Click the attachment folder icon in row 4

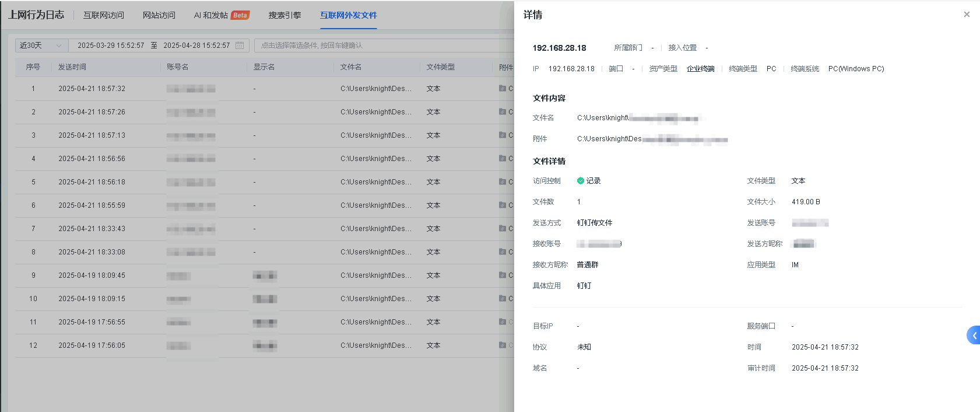[502, 159]
